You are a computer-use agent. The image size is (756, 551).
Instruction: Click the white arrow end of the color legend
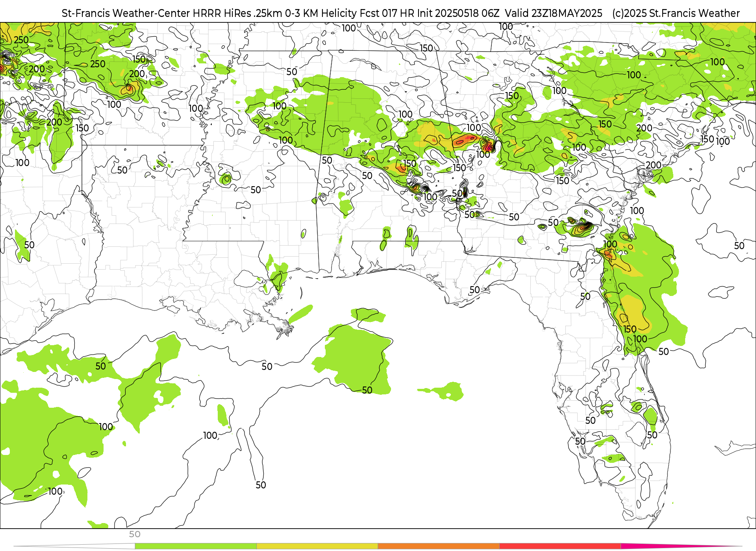[75, 546]
